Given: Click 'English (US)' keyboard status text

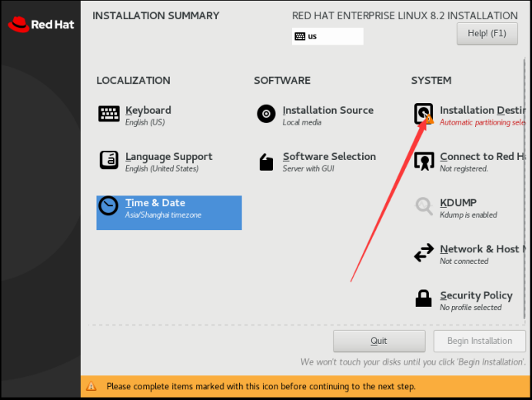Looking at the screenshot, I should coord(145,122).
